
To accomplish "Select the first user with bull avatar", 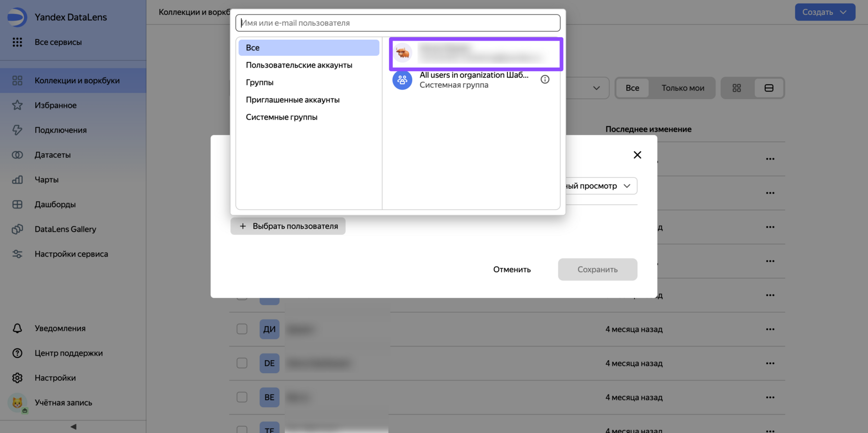I will click(475, 54).
